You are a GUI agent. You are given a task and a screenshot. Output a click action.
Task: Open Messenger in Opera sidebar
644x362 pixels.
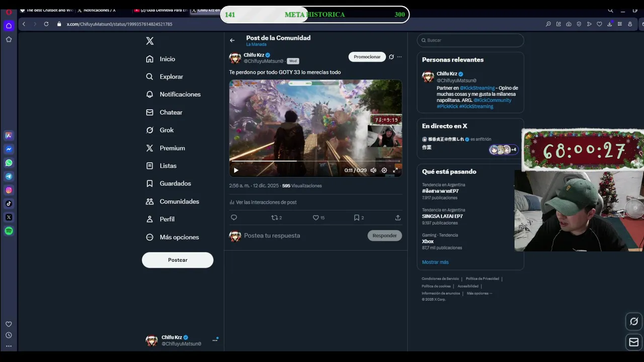coord(9,149)
